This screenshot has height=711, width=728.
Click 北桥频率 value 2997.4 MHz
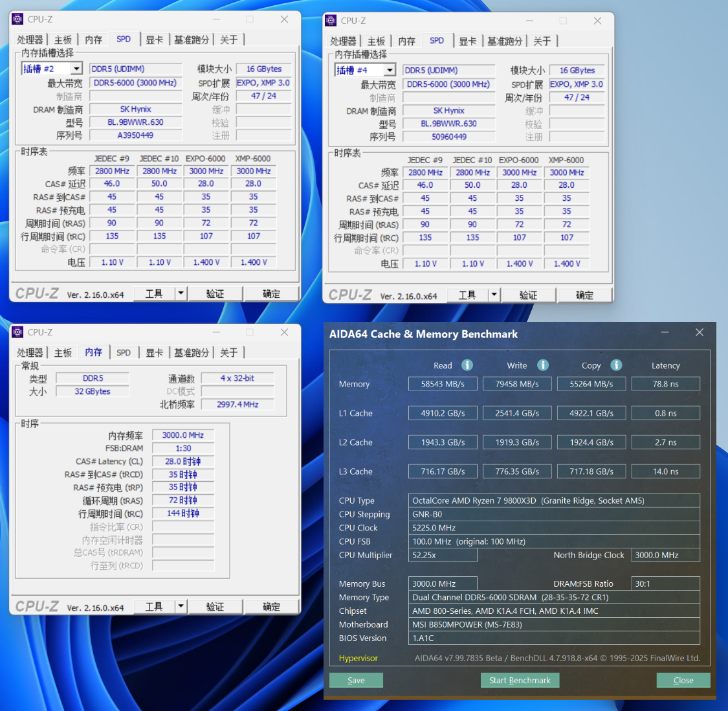237,404
